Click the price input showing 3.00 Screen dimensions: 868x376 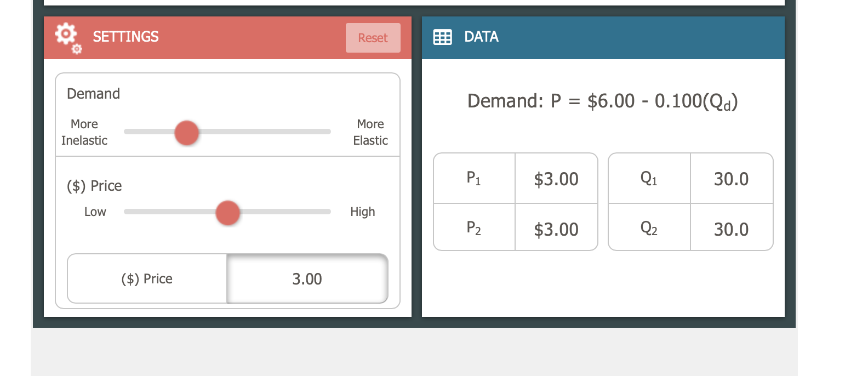[307, 278]
